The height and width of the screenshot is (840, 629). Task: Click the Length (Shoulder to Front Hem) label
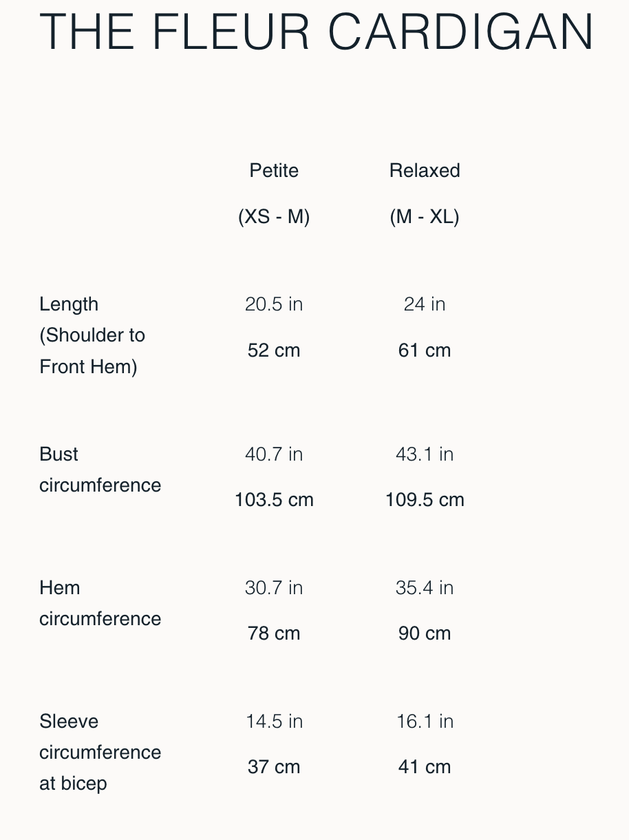[x=92, y=335]
